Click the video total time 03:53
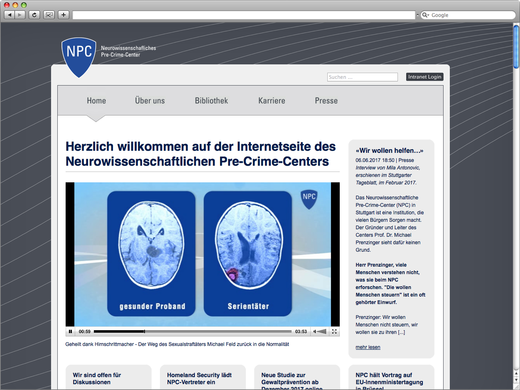Viewport: 520px width, 390px height. [301, 331]
